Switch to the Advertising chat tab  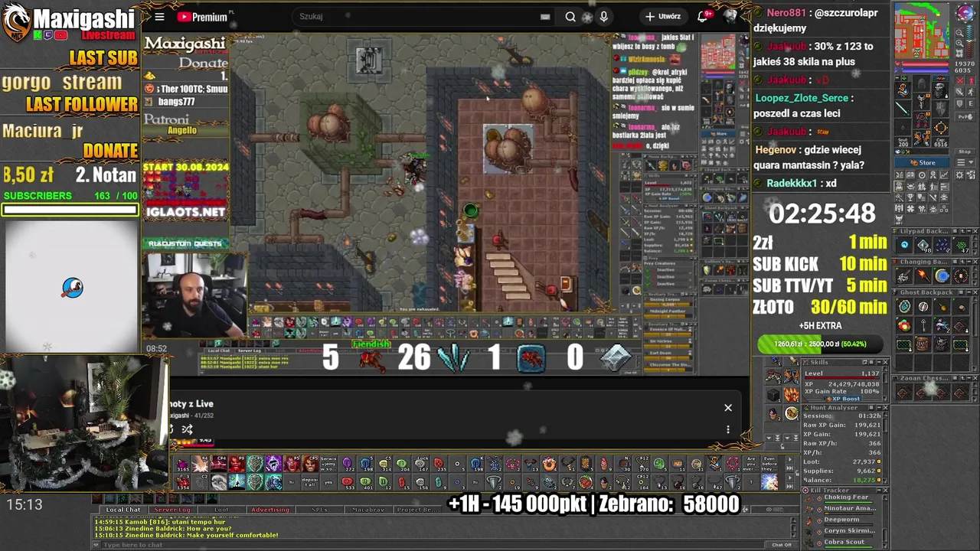pyautogui.click(x=270, y=510)
